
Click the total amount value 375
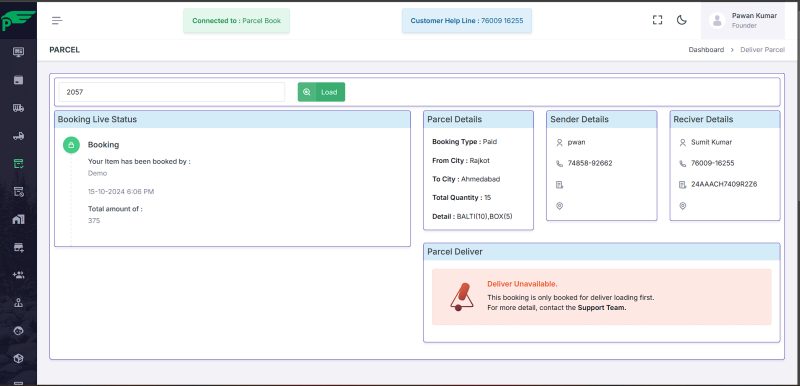click(x=94, y=221)
